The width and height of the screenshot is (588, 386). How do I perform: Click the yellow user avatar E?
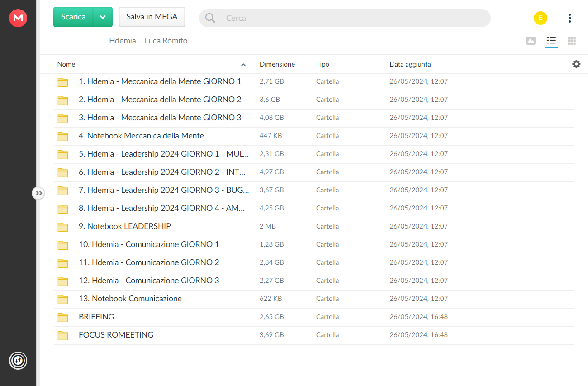540,18
